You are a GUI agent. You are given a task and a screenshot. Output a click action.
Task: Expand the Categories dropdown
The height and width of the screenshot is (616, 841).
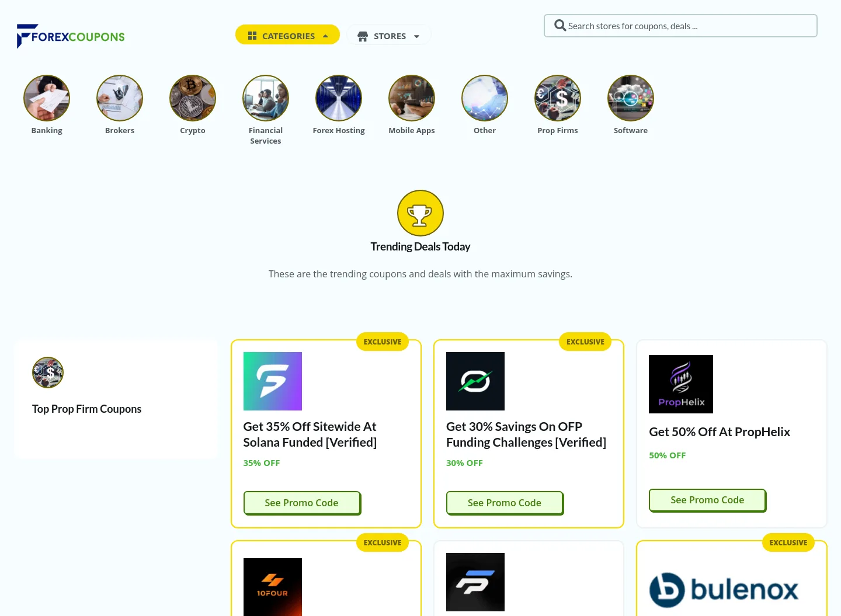287,35
